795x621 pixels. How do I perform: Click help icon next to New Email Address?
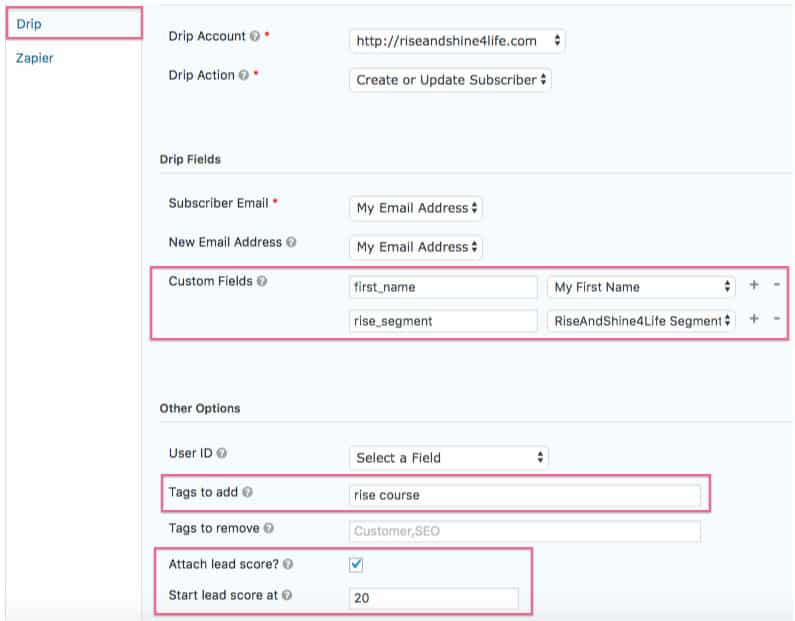(x=291, y=243)
